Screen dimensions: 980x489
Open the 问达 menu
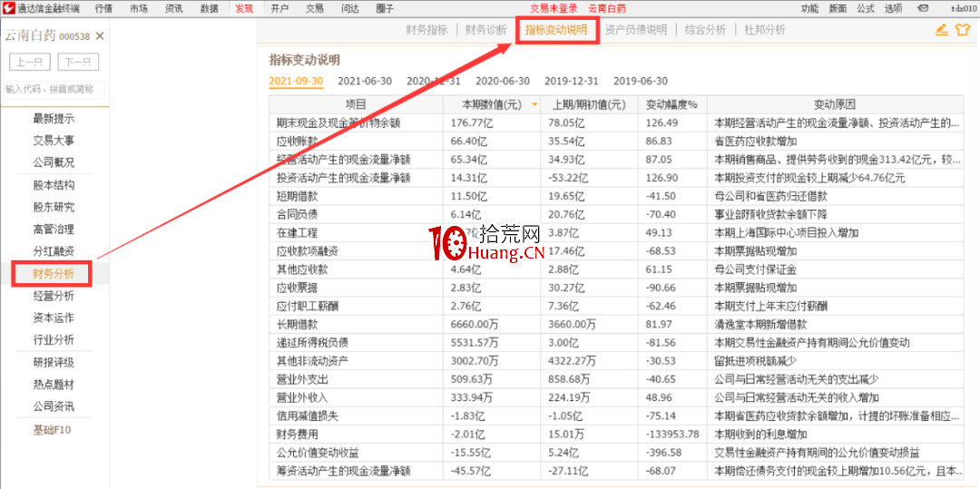[x=350, y=9]
